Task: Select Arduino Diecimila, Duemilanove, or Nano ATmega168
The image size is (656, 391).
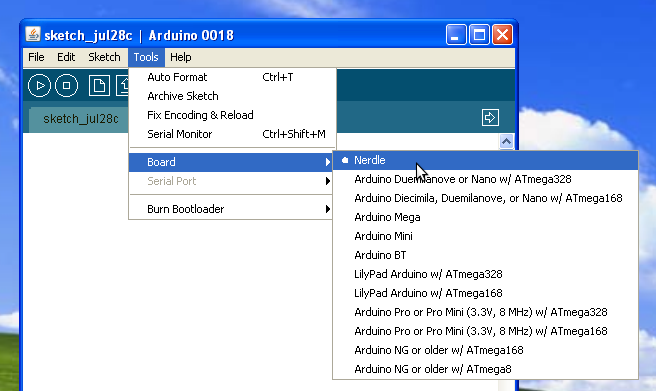Action: click(485, 198)
